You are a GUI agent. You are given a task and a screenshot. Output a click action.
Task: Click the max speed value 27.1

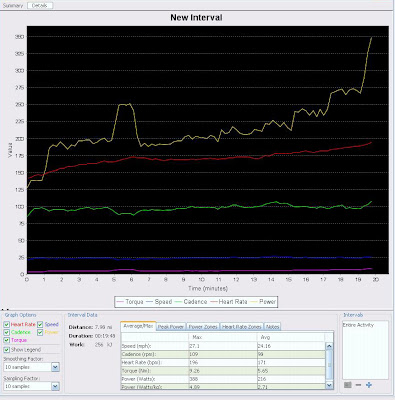coord(194,346)
